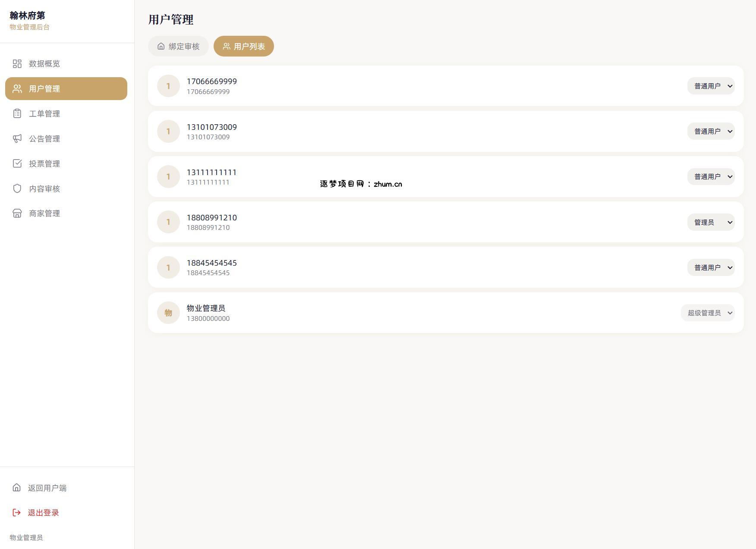Open 管理员 role dropdown for 18808991210
The image size is (756, 549).
click(x=711, y=222)
